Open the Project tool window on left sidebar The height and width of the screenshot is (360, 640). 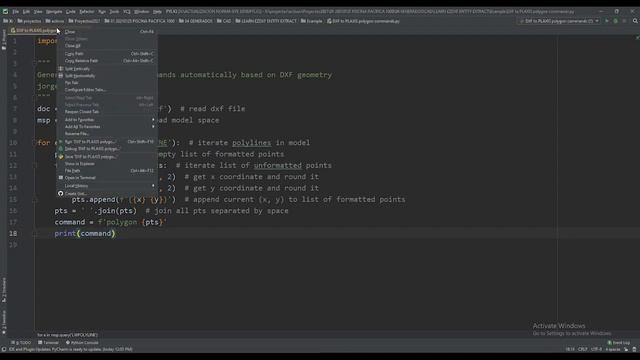click(x=4, y=40)
